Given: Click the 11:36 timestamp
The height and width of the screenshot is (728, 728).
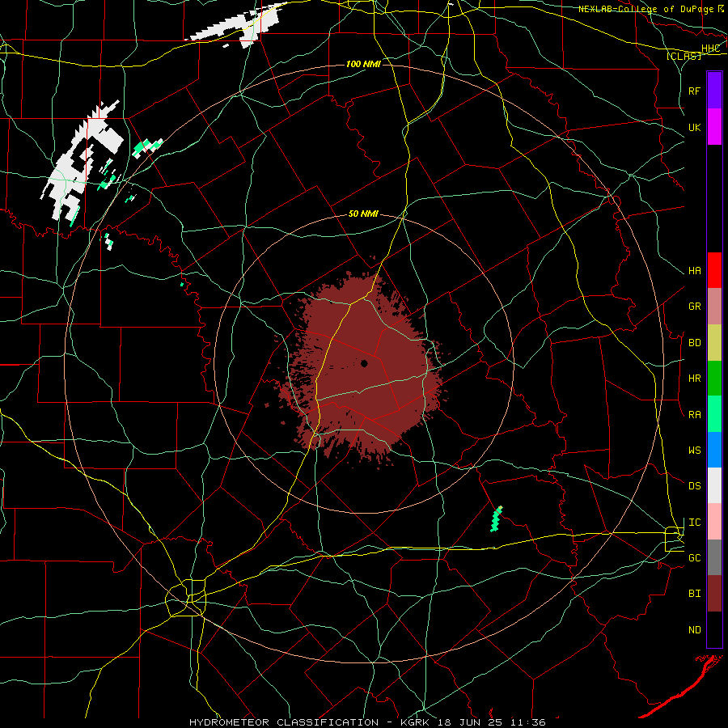Looking at the screenshot, I should (x=527, y=722).
